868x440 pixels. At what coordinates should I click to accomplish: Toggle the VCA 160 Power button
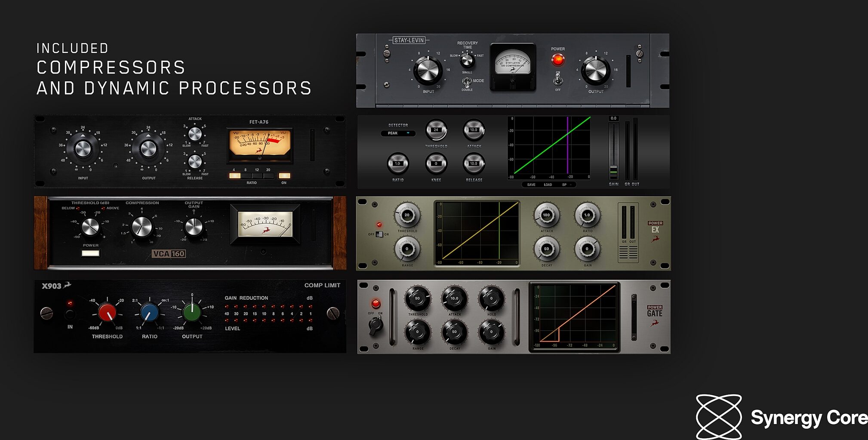click(x=90, y=253)
